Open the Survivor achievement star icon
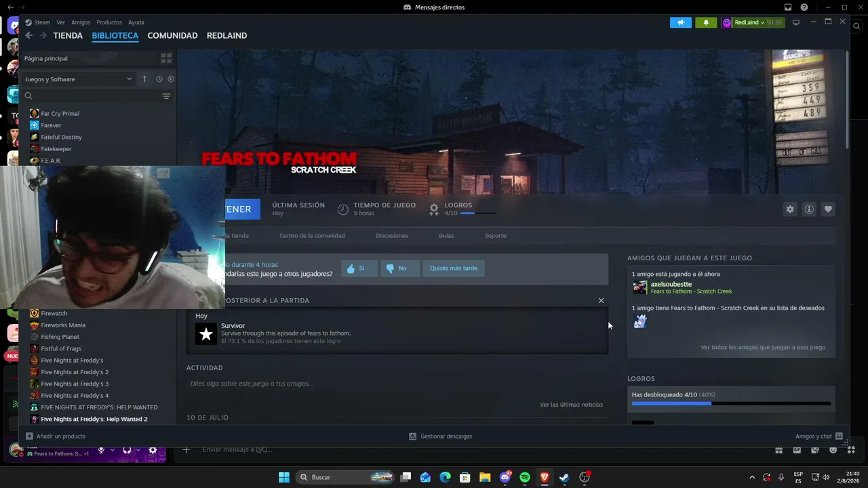Image resolution: width=868 pixels, height=488 pixels. click(206, 333)
